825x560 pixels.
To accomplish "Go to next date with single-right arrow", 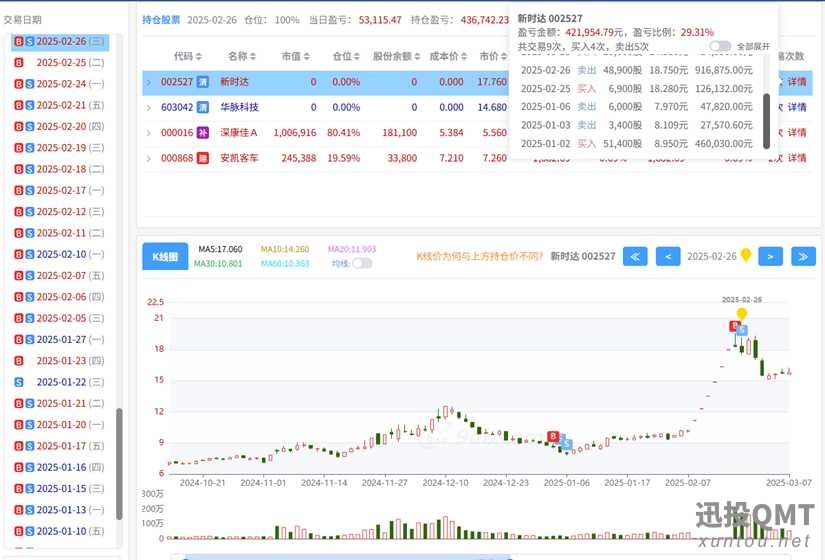I will 770,256.
